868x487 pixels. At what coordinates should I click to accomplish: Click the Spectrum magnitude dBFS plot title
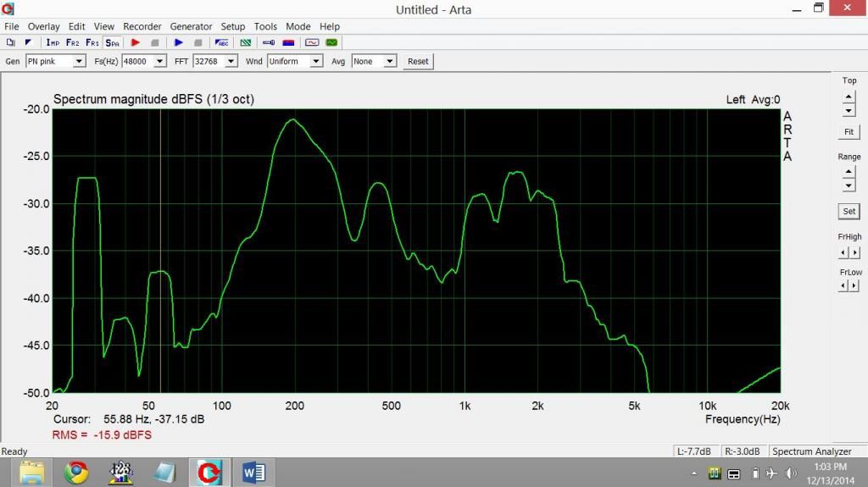153,100
